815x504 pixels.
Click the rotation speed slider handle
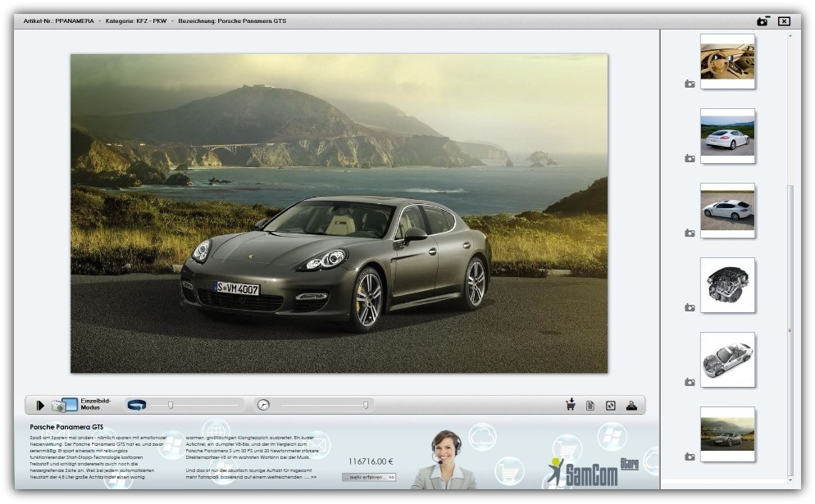(171, 405)
